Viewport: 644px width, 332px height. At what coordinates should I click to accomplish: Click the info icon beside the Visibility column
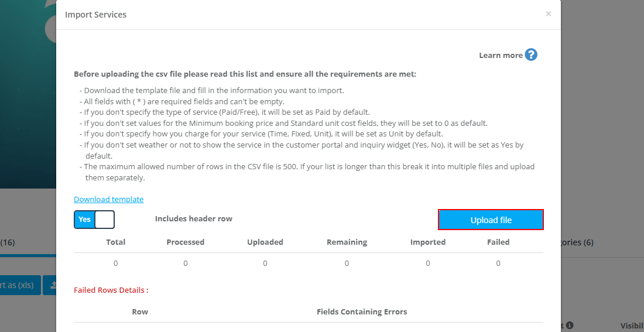(x=570, y=326)
